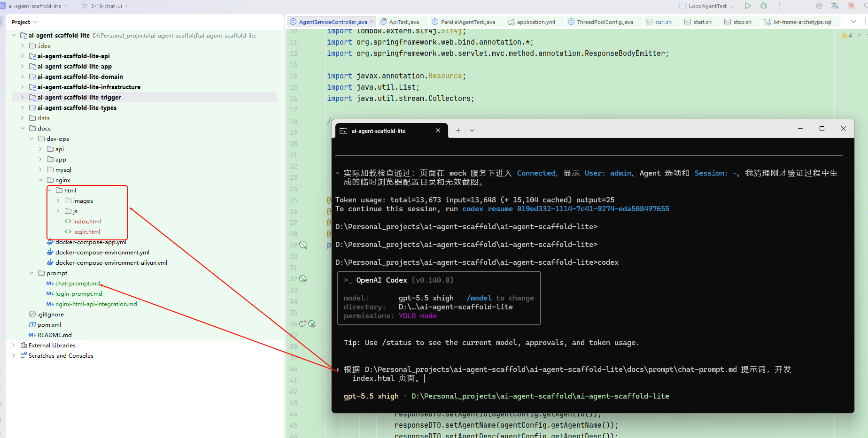Maximize the terminal window
This screenshot has width=868, height=438.
[x=822, y=129]
